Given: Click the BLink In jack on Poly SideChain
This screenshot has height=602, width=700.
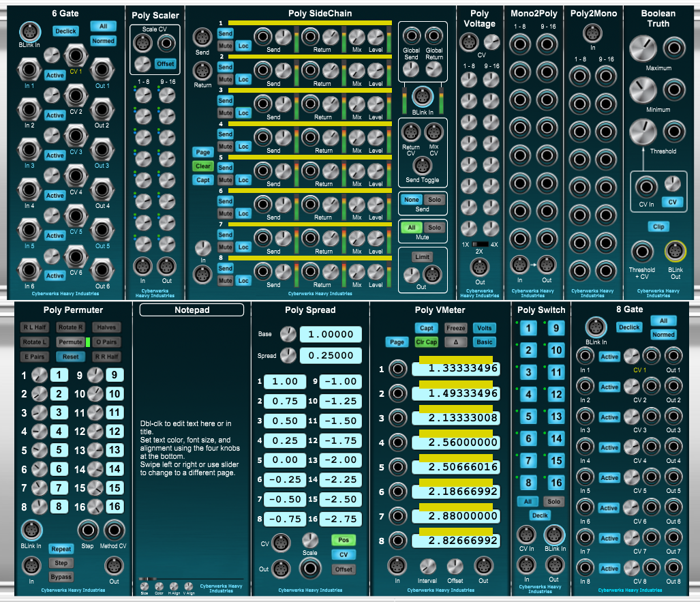Looking at the screenshot, I should click(x=423, y=97).
